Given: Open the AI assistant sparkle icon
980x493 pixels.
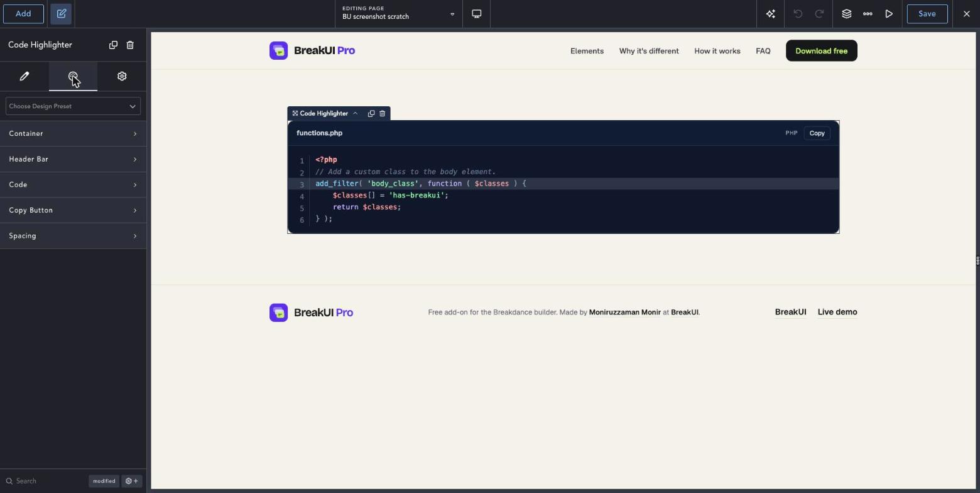Looking at the screenshot, I should (770, 14).
